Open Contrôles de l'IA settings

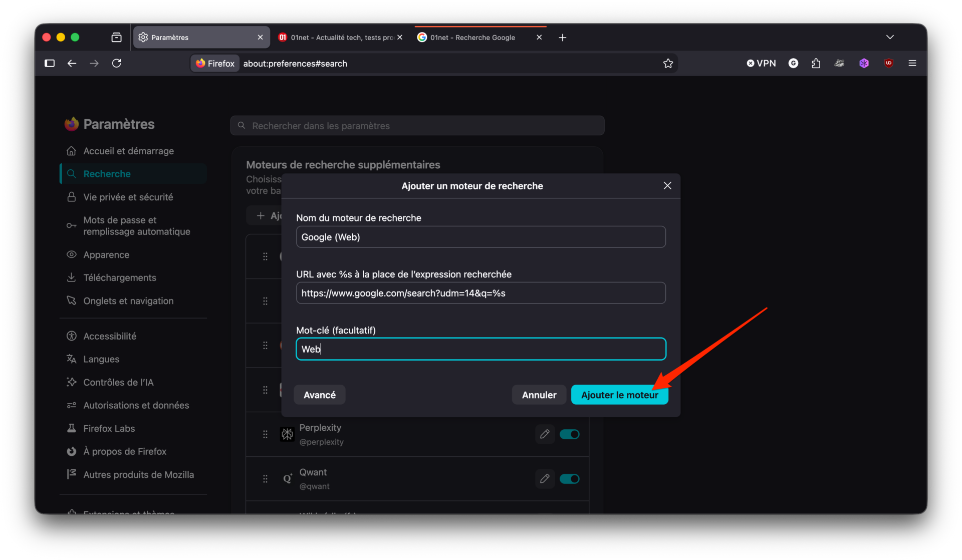click(133, 382)
